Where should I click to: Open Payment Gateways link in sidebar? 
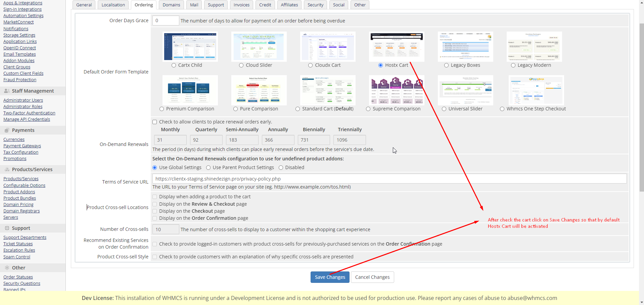pos(22,146)
